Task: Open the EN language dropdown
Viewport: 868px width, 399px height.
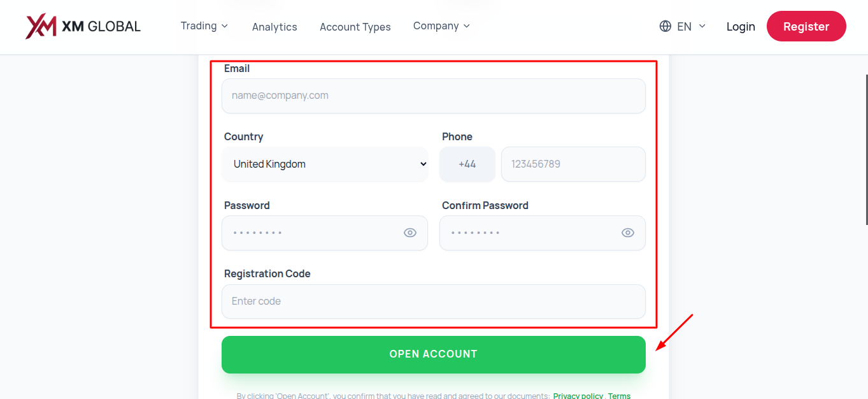Action: click(x=683, y=26)
